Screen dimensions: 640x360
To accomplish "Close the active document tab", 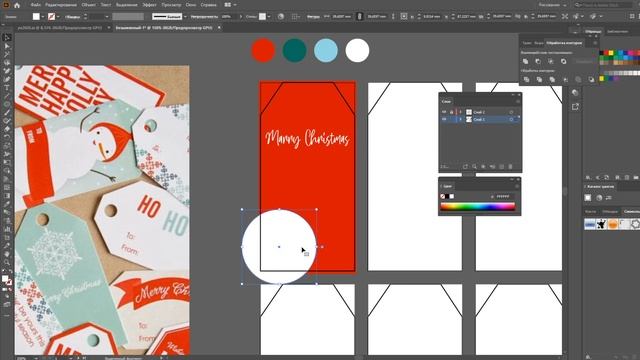I will coord(219,28).
